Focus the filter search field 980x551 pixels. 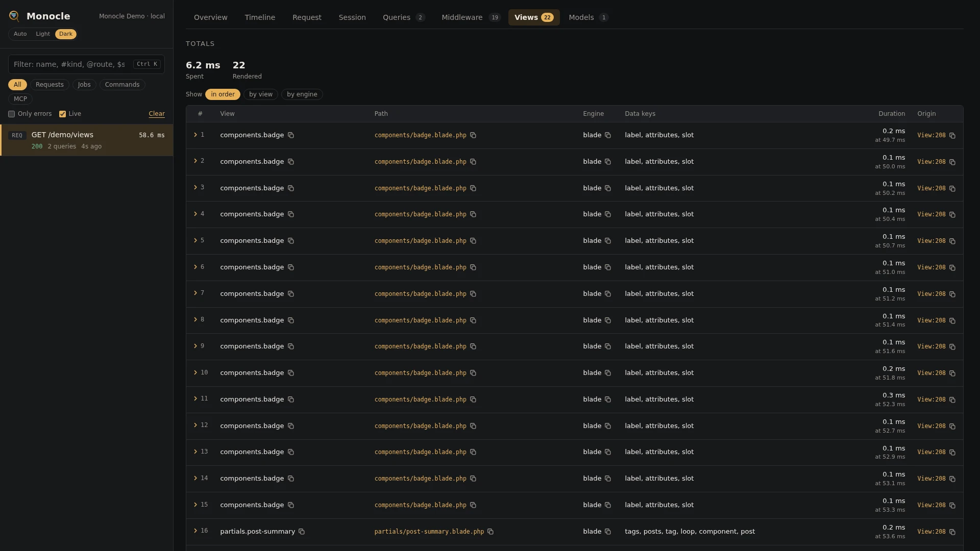pos(86,64)
